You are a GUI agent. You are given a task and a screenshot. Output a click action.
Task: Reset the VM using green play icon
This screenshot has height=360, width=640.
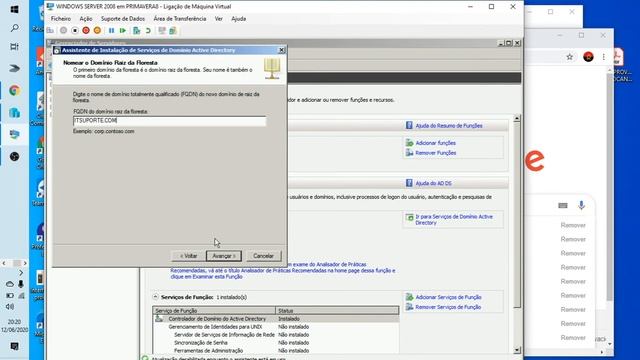pos(122,31)
